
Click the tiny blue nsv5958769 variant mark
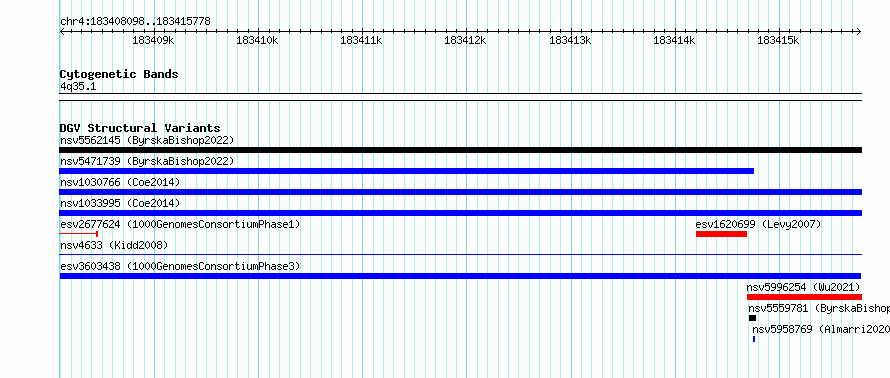[754, 339]
